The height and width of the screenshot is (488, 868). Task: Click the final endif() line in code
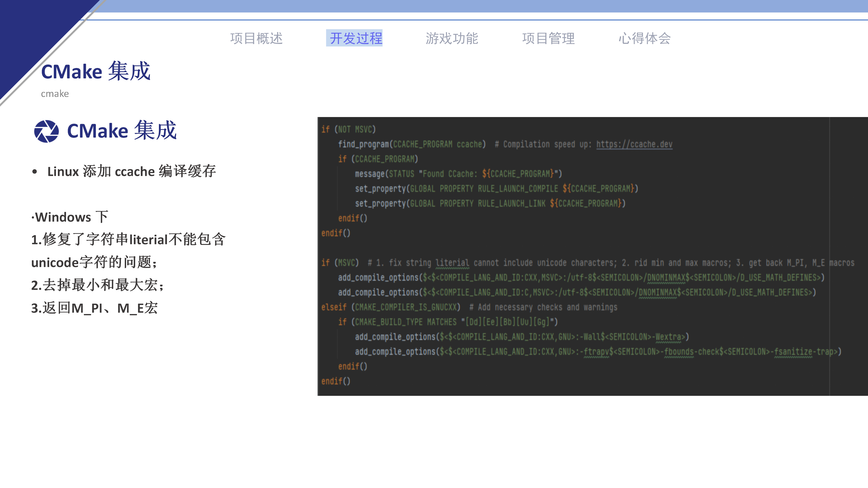[x=335, y=381]
